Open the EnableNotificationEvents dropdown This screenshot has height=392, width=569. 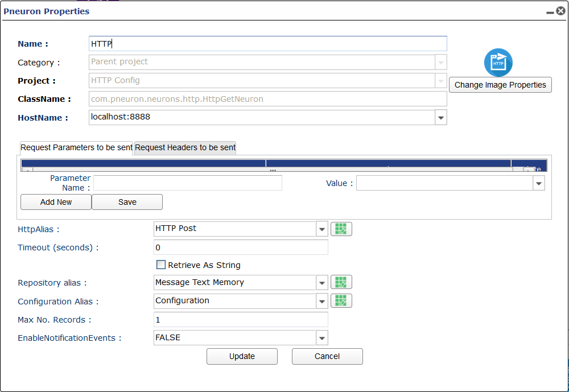coord(322,338)
